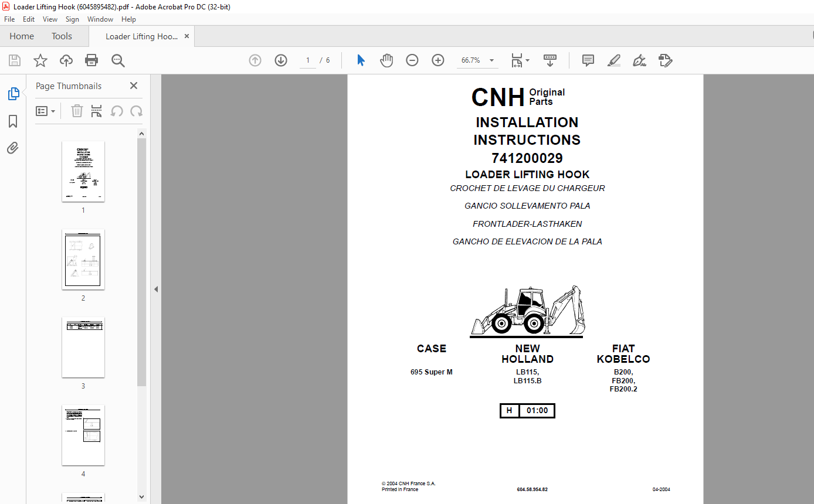Activate the Selection arrow tool
This screenshot has width=814, height=504.
click(x=361, y=60)
